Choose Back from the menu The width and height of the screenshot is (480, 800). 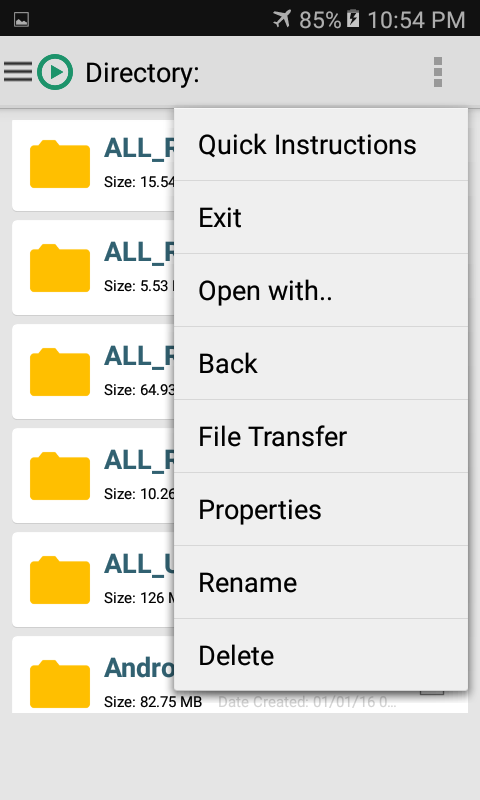click(321, 363)
